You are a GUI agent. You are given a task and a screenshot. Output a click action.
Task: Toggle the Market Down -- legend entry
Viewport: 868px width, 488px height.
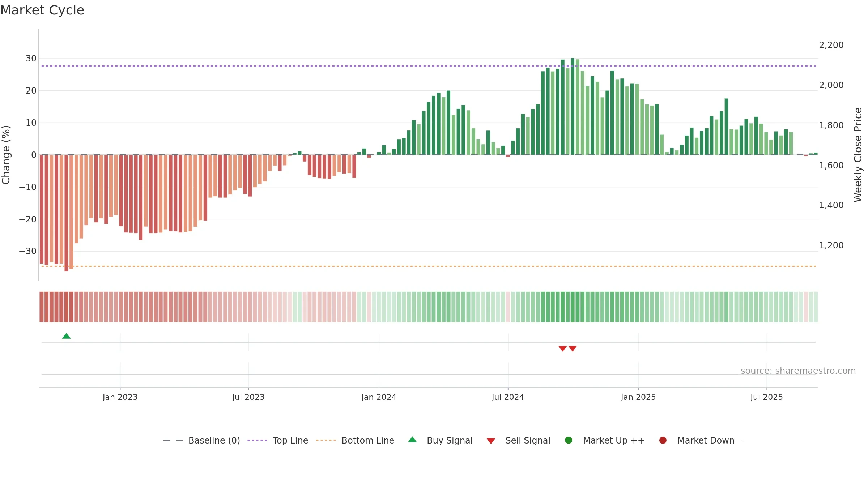pyautogui.click(x=701, y=440)
